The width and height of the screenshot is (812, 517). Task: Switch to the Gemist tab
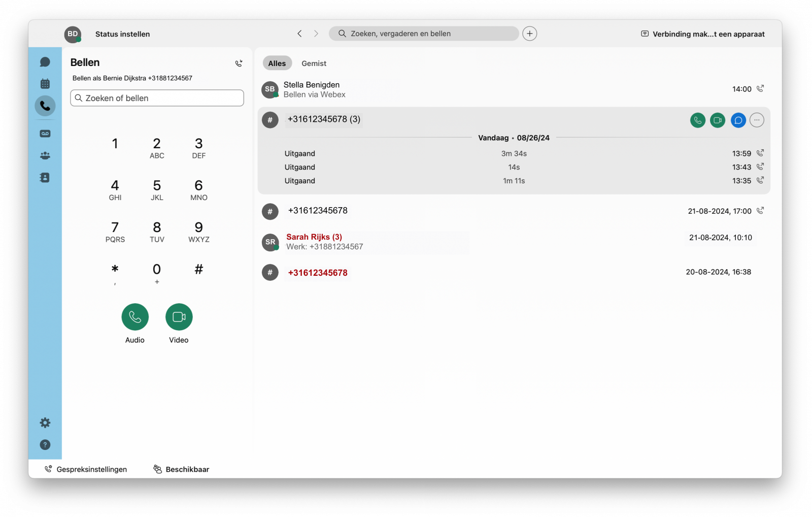[x=314, y=63]
